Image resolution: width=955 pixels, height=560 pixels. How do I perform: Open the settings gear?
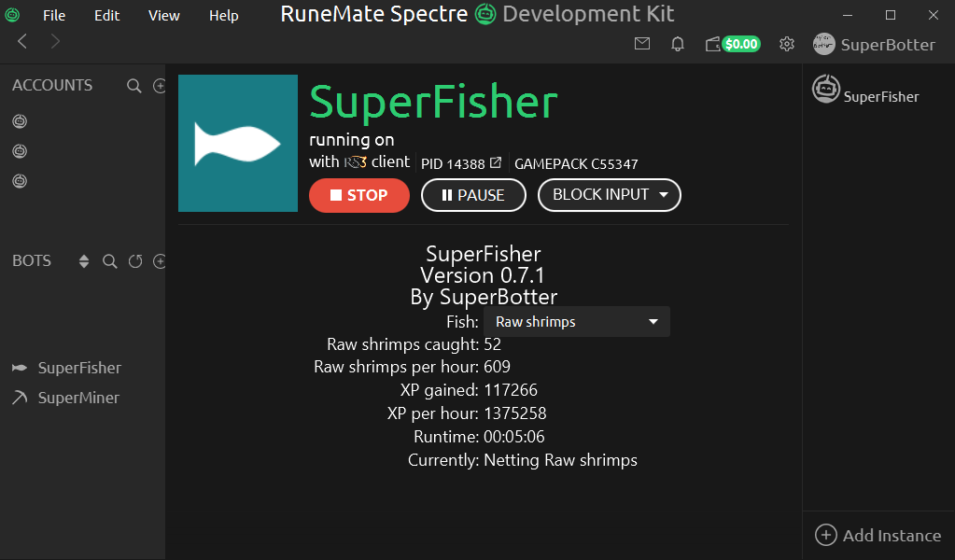(x=787, y=44)
